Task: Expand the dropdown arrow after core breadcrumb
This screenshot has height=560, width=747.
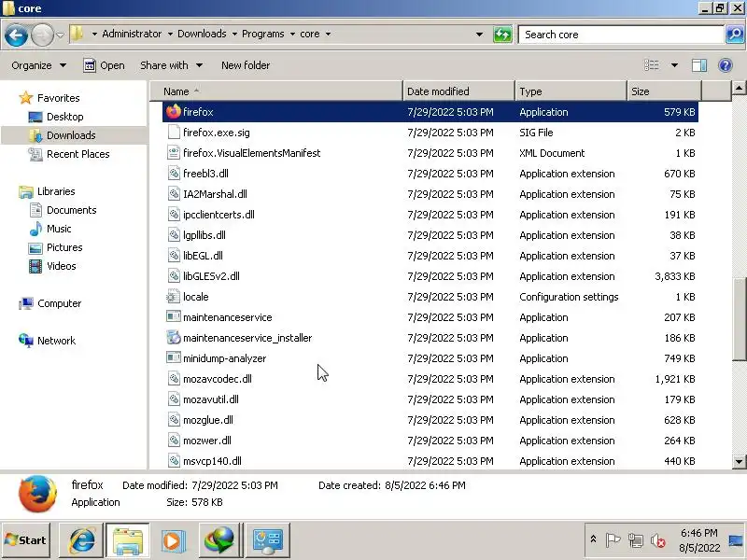Action: (329, 35)
